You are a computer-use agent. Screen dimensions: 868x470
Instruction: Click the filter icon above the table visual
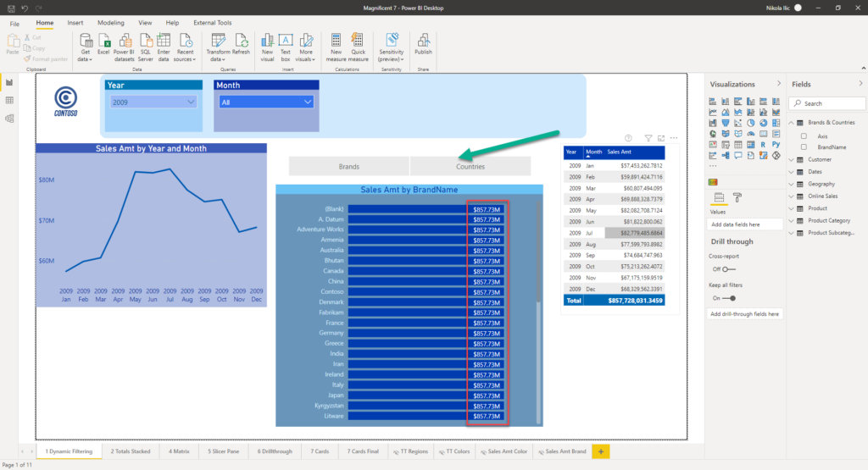(648, 138)
